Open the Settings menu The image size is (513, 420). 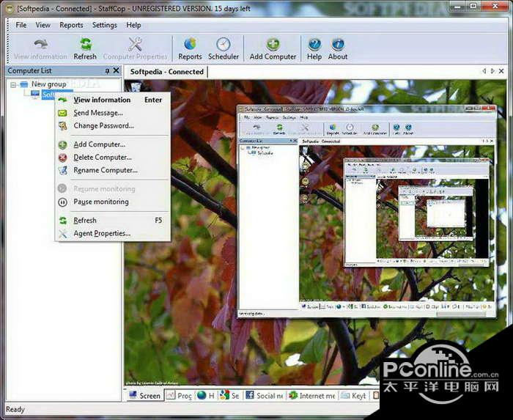[104, 25]
